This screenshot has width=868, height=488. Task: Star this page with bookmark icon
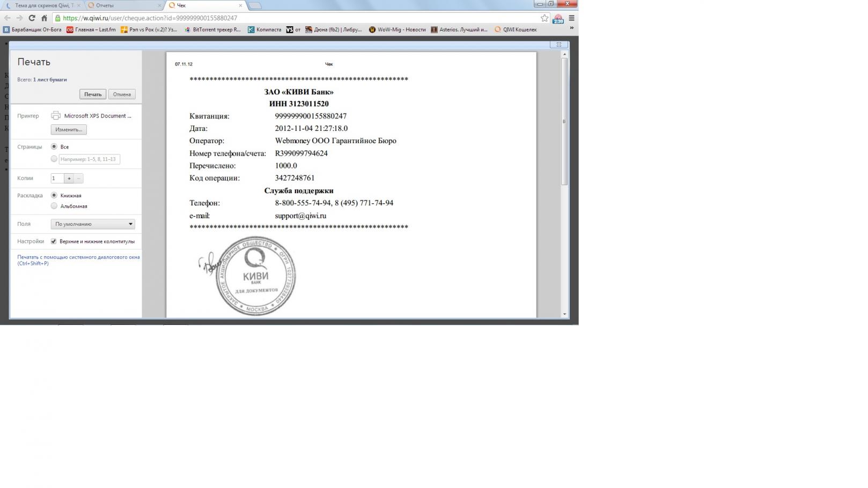pos(545,18)
